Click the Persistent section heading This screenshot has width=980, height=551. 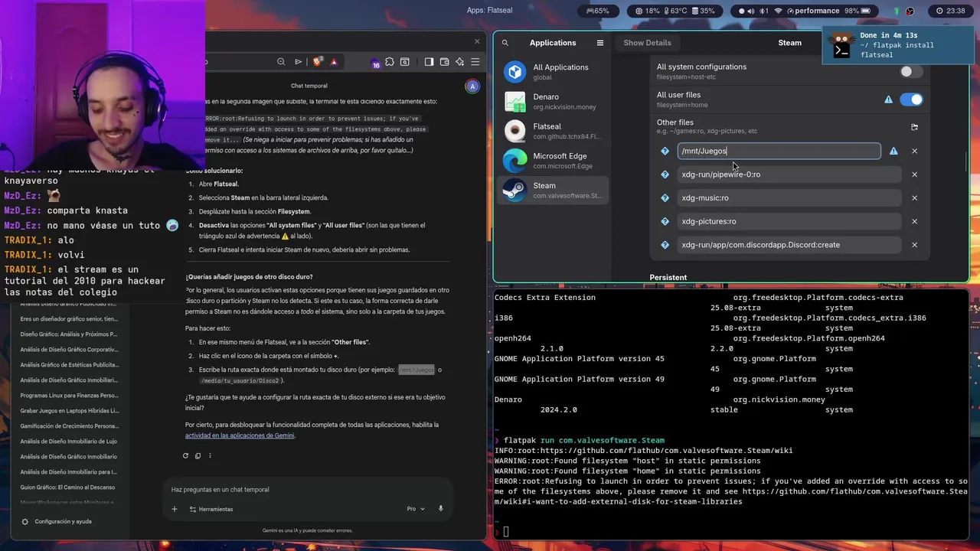668,278
